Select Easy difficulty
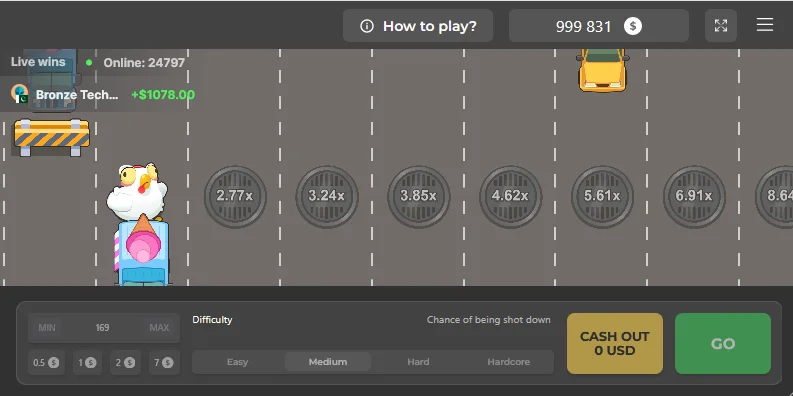This screenshot has height=396, width=793. pyautogui.click(x=237, y=362)
